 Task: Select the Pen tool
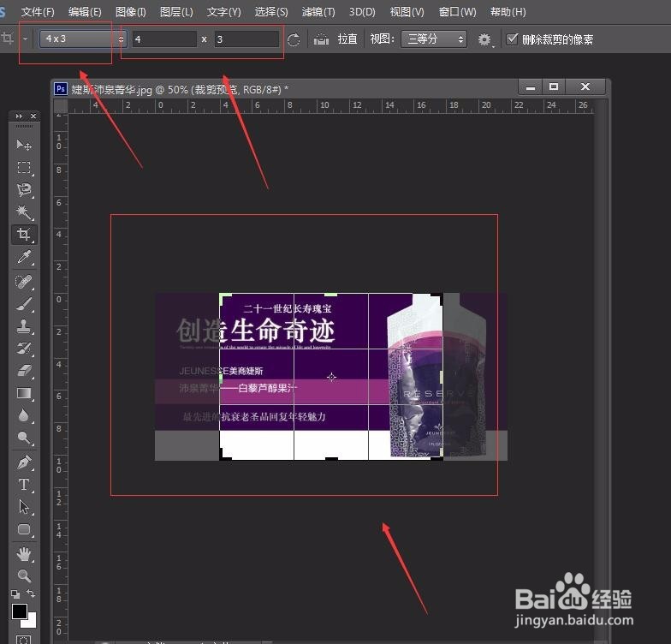(24, 462)
